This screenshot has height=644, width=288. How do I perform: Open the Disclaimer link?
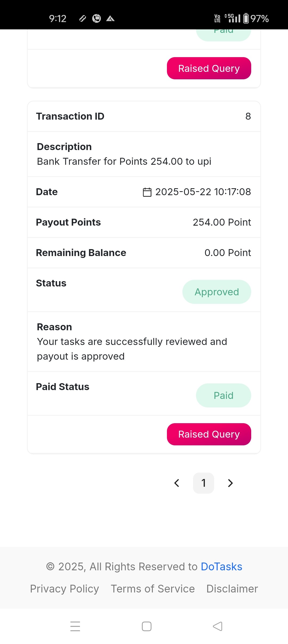coord(232,589)
